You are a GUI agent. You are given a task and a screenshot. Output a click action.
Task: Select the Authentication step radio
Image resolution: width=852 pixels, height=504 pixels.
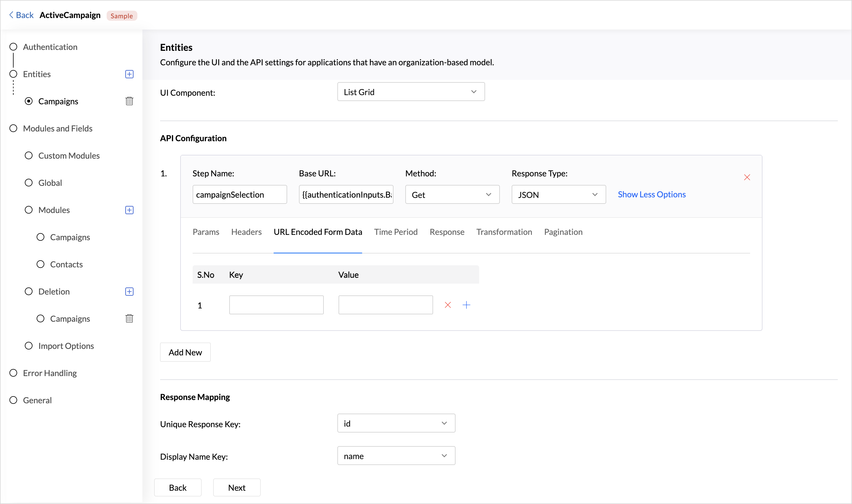[x=13, y=47]
